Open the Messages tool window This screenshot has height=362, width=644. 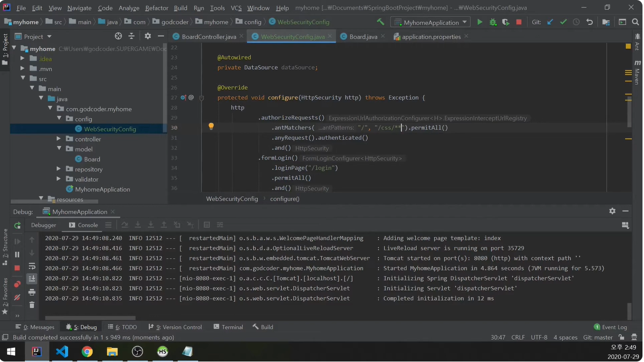coord(35,327)
